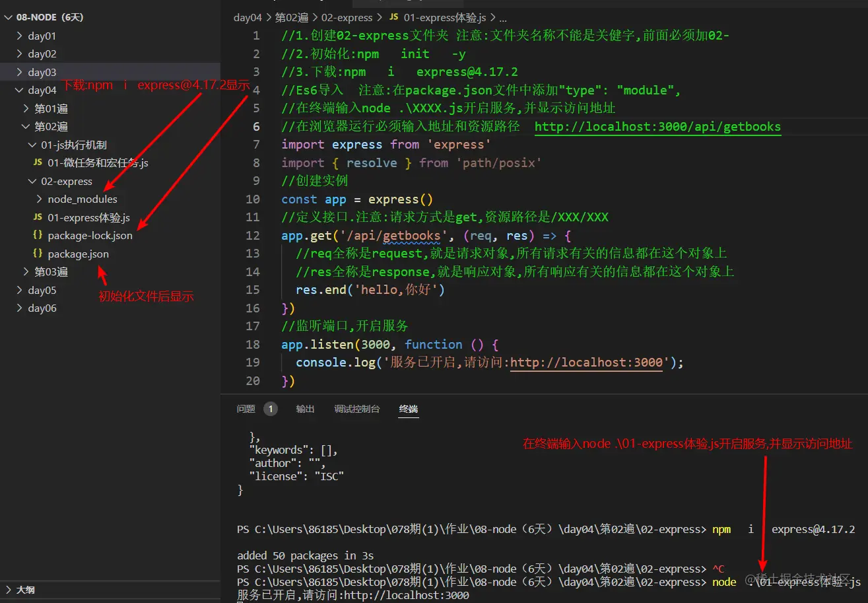Click "added 50 packages in 3s" terminal output
The image size is (868, 603).
(306, 555)
